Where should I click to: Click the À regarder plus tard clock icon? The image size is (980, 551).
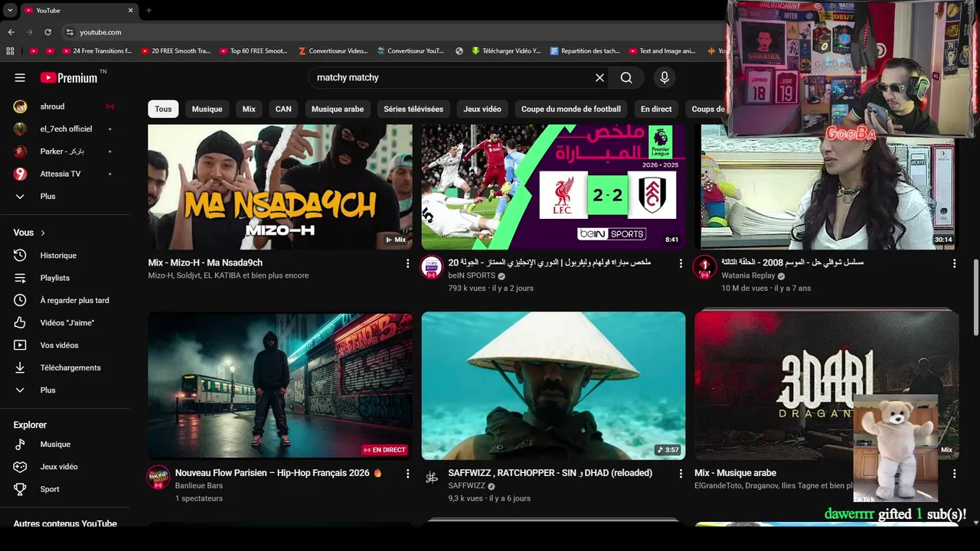coord(20,300)
